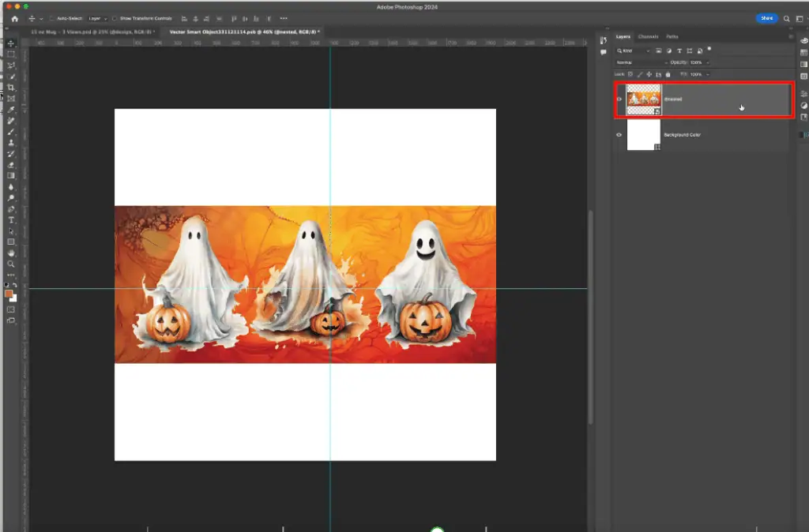Open the Opacity dropdown
The height and width of the screenshot is (532, 809).
tap(707, 62)
